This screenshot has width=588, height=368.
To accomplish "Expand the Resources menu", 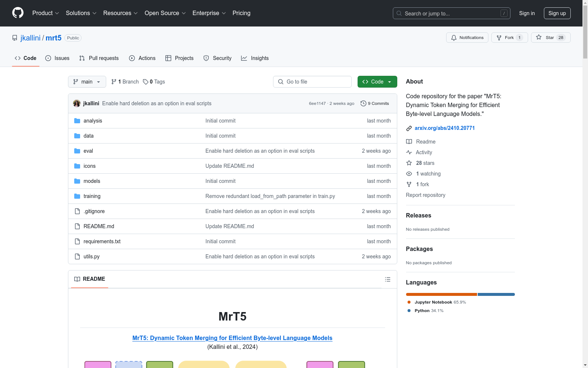I will pos(121,13).
